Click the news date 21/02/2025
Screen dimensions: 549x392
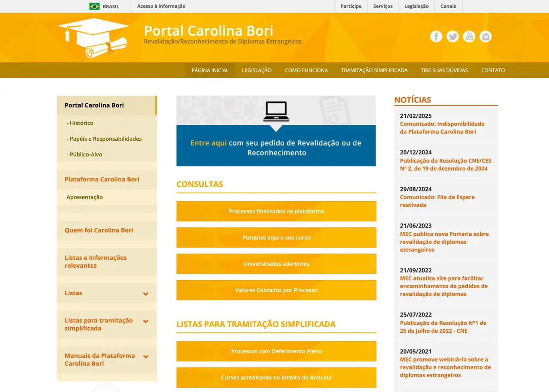coord(416,116)
